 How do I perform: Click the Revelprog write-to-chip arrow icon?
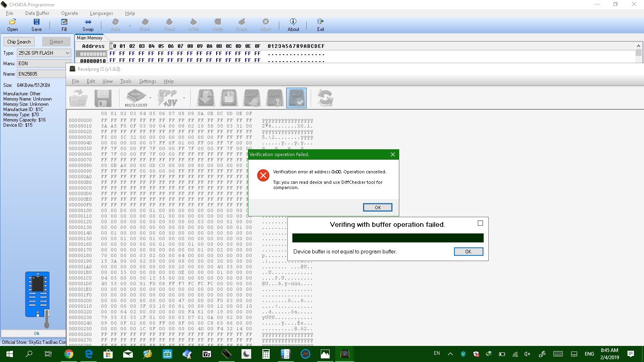click(206, 98)
